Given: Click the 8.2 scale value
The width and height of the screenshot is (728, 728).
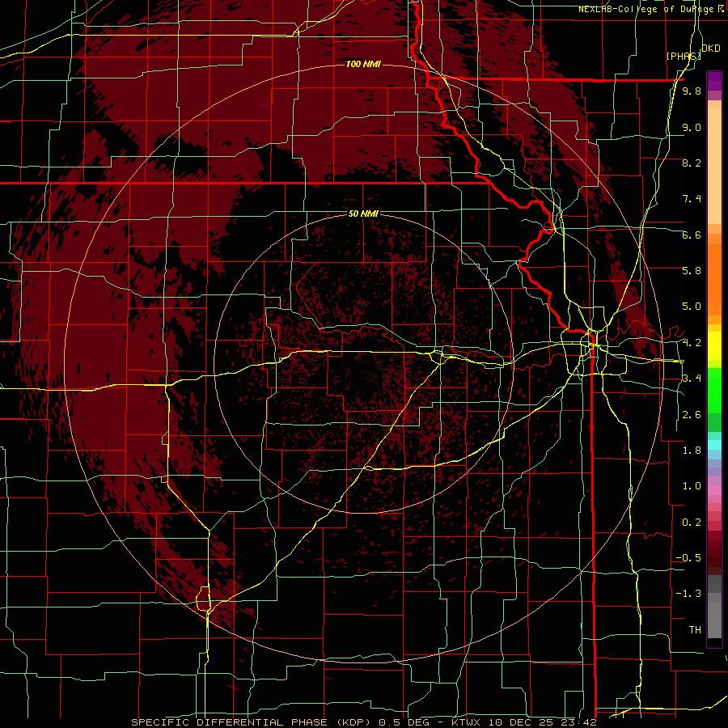Looking at the screenshot, I should click(x=692, y=163).
